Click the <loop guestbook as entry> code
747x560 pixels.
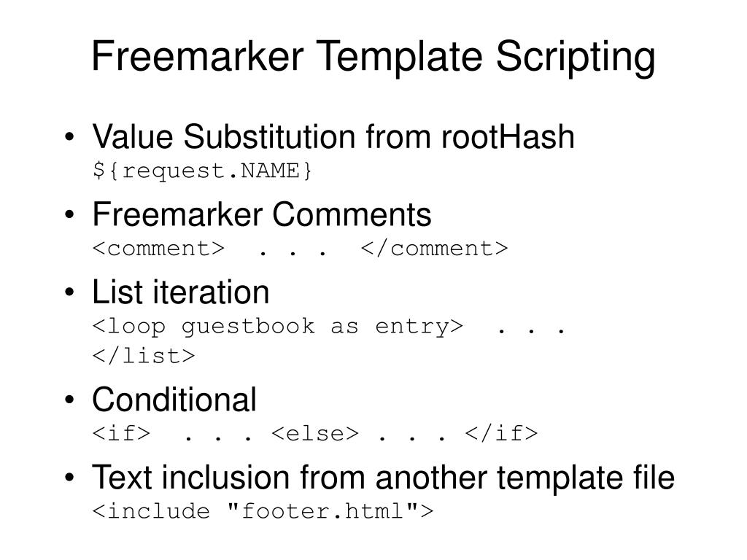tap(278, 327)
